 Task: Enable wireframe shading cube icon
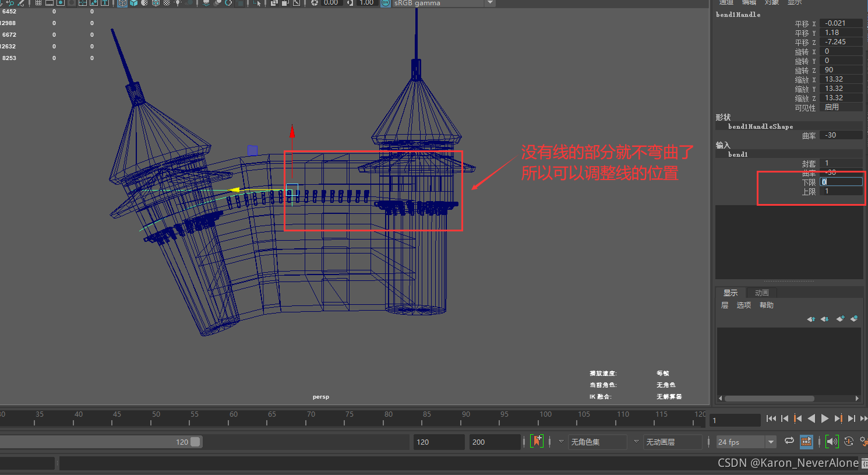[123, 3]
